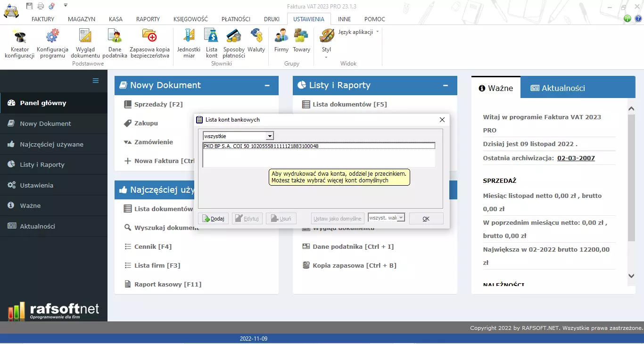Open Jednostki miar dictionary icon
This screenshot has height=344, width=644.
(x=189, y=37)
